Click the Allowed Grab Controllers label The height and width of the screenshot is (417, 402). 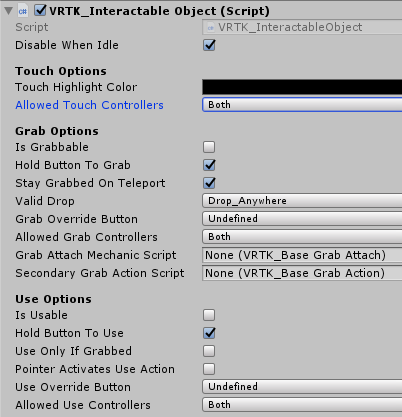[86, 237]
